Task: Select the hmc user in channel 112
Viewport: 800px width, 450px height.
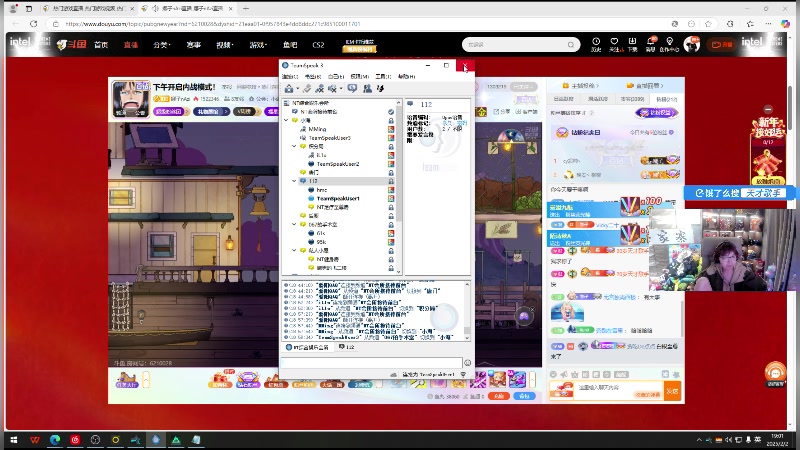Action: click(321, 190)
